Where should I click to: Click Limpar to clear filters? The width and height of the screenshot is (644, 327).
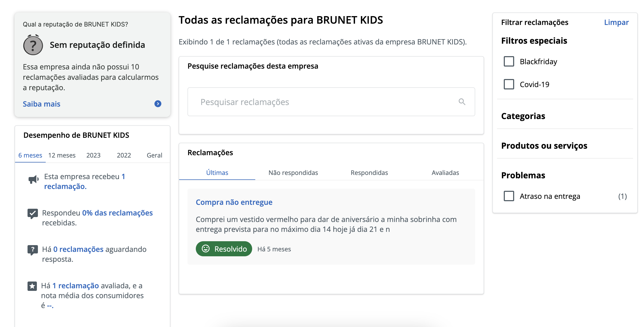coord(616,22)
